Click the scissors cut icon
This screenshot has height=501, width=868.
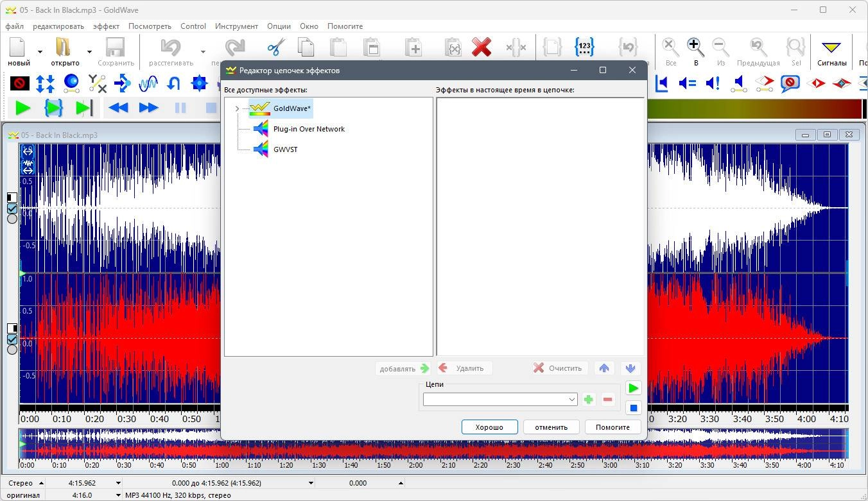point(276,47)
